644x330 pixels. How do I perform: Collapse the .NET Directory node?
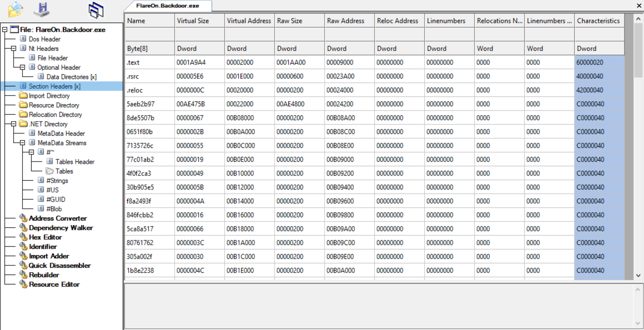coord(14,124)
